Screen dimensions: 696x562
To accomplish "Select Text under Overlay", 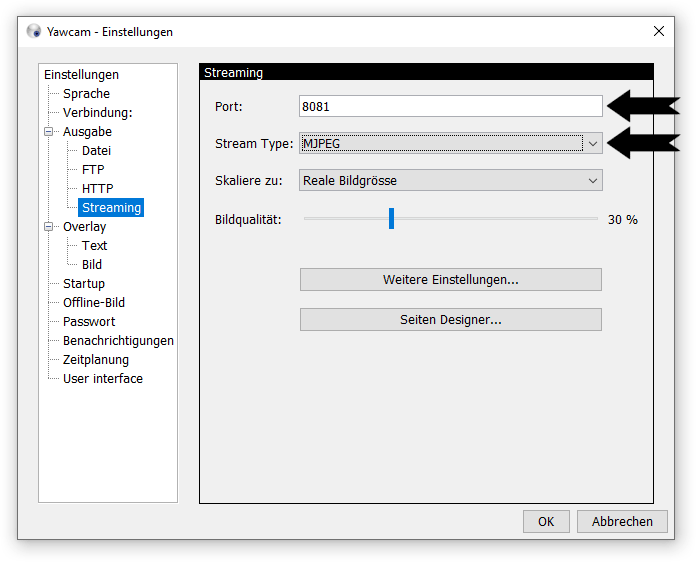I will tap(94, 246).
